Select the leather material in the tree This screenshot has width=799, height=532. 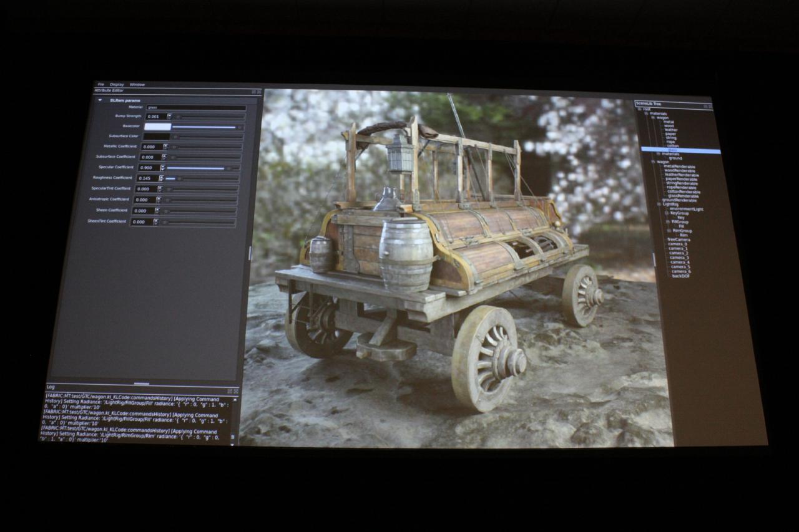(671, 130)
